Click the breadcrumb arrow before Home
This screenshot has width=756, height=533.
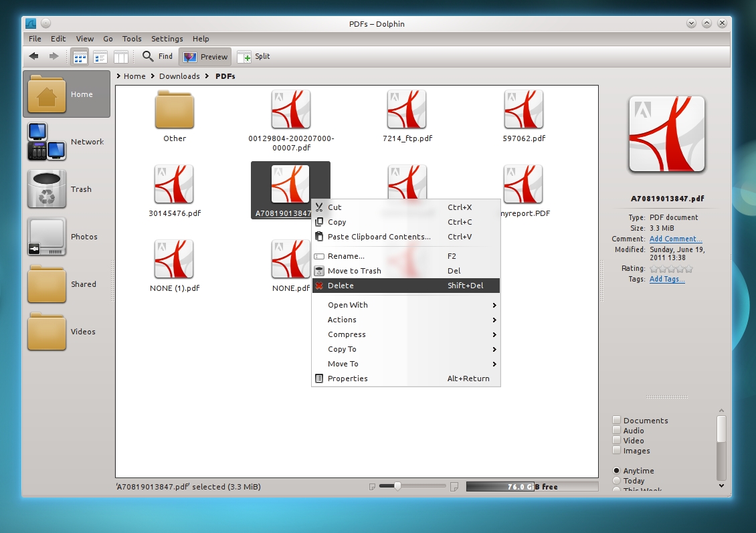click(118, 76)
